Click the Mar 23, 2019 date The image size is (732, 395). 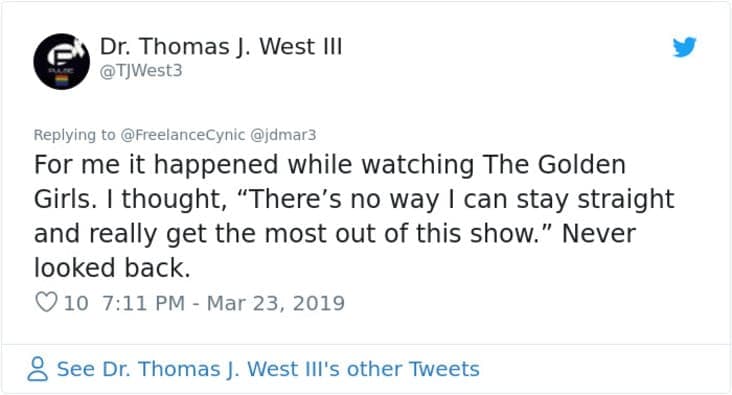click(275, 303)
